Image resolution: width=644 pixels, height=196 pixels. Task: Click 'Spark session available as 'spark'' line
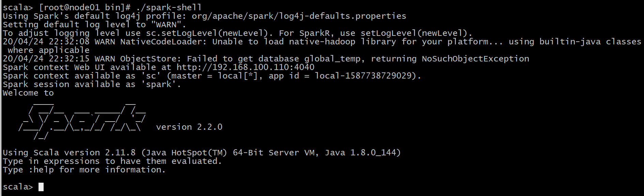coord(92,84)
